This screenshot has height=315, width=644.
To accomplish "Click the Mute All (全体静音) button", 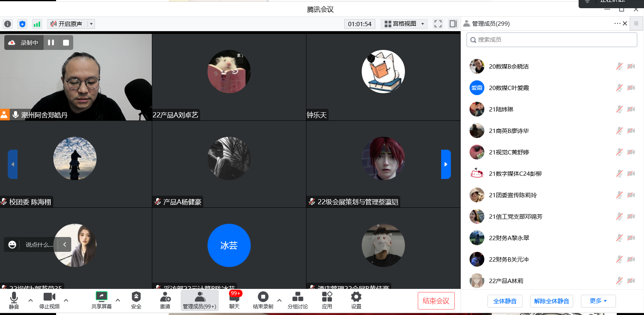I will pyautogui.click(x=505, y=301).
